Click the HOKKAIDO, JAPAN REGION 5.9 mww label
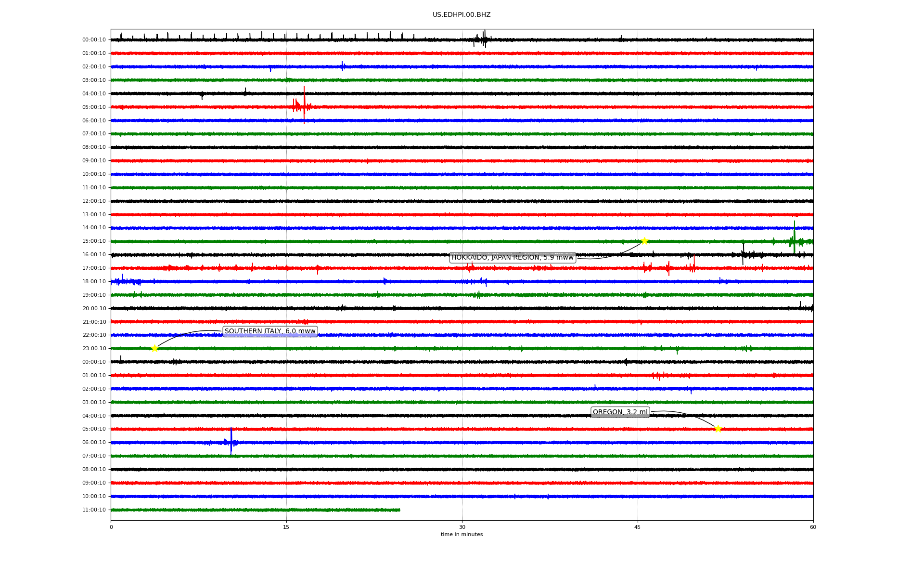Image resolution: width=924 pixels, height=578 pixels. (512, 258)
